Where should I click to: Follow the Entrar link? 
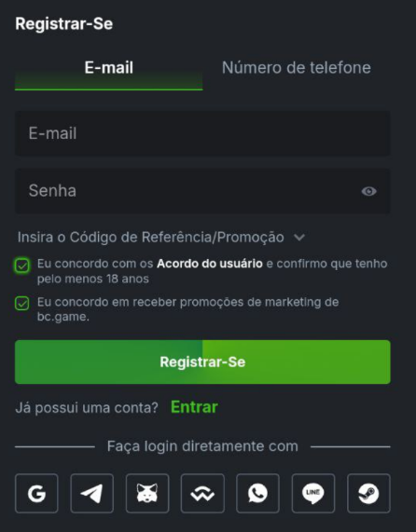point(194,407)
